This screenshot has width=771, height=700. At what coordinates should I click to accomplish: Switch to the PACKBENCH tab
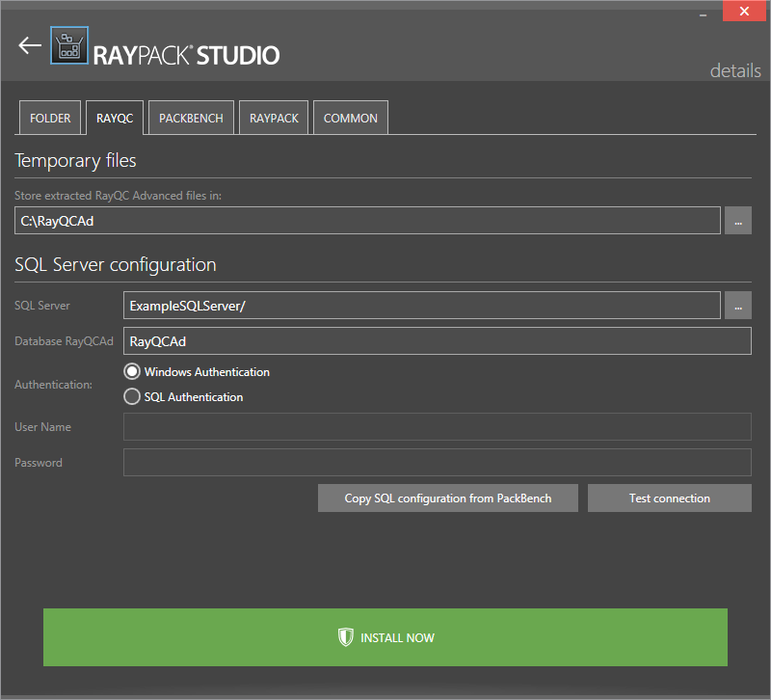coord(191,118)
